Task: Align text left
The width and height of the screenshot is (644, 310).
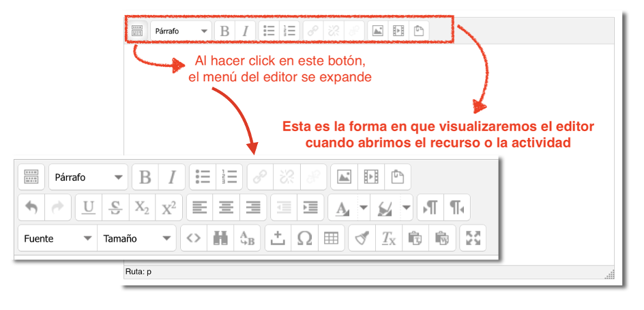Action: [200, 208]
